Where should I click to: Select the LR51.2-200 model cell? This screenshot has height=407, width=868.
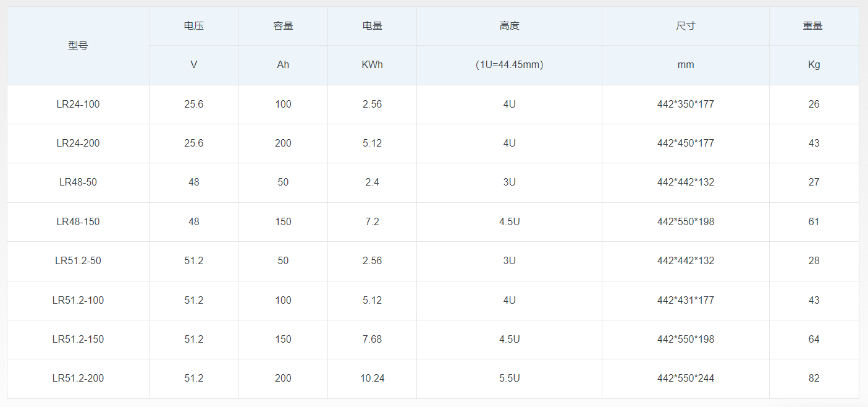tap(78, 379)
